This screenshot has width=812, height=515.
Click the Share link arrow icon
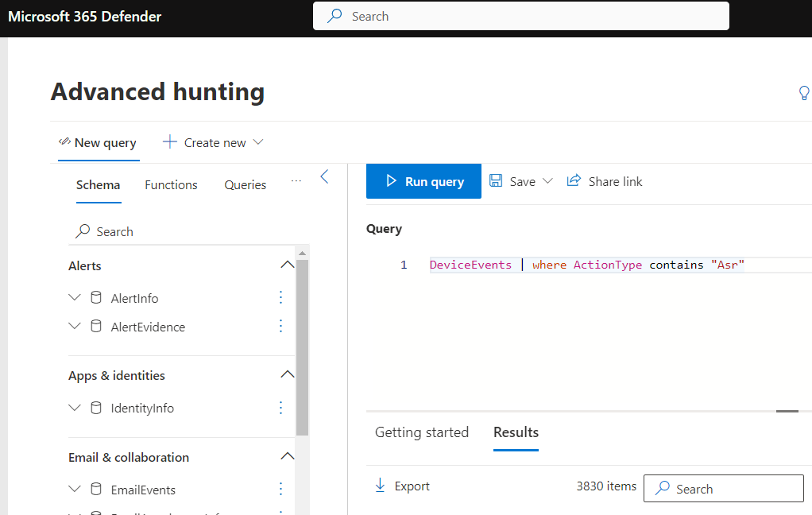[x=574, y=180]
